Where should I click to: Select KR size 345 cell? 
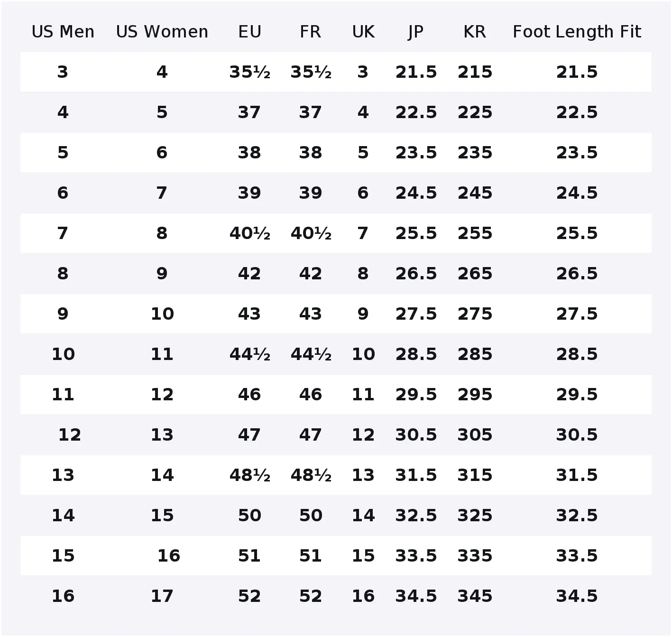(475, 596)
